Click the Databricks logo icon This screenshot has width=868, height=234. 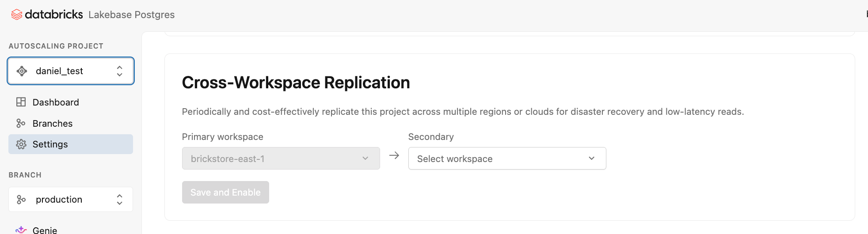tap(17, 15)
